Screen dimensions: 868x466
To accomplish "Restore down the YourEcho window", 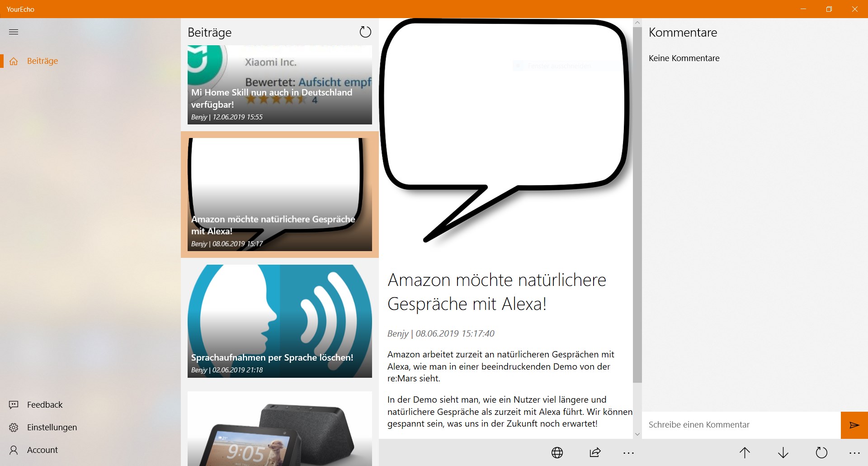I will pyautogui.click(x=829, y=9).
